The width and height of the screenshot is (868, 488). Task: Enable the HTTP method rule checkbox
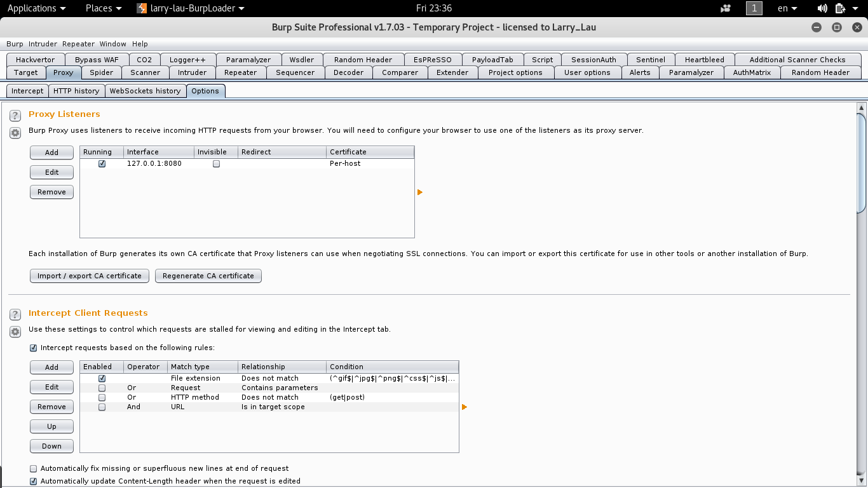(x=102, y=397)
